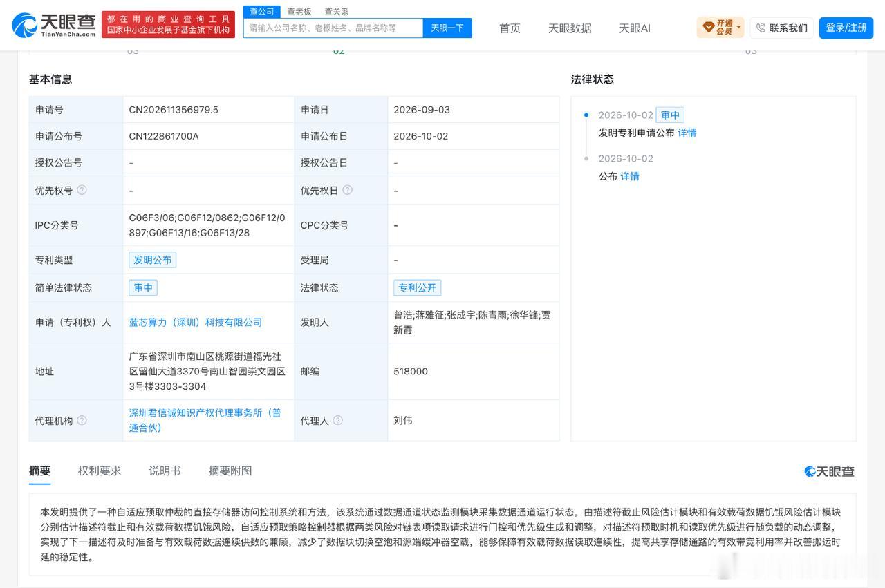Click the 审中 tag in 简单法律状态 row

143,287
